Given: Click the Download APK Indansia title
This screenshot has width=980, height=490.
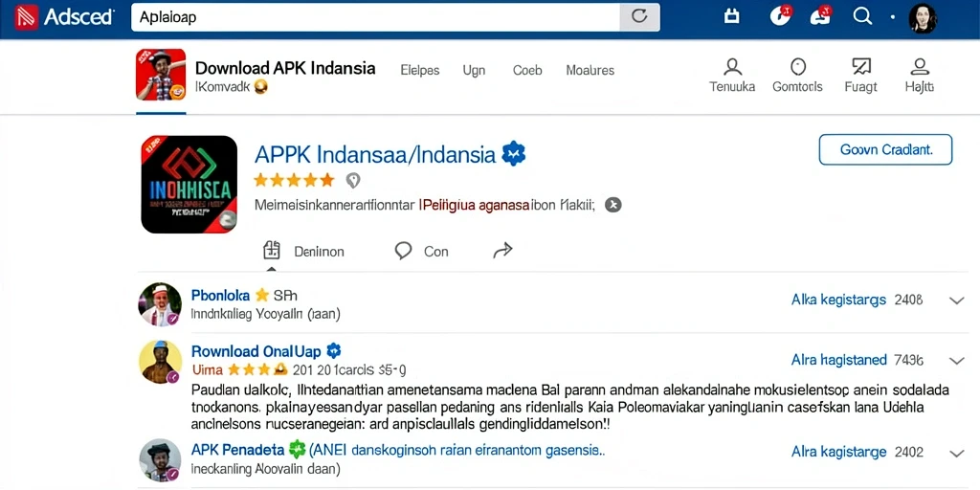Looking at the screenshot, I should pos(285,68).
